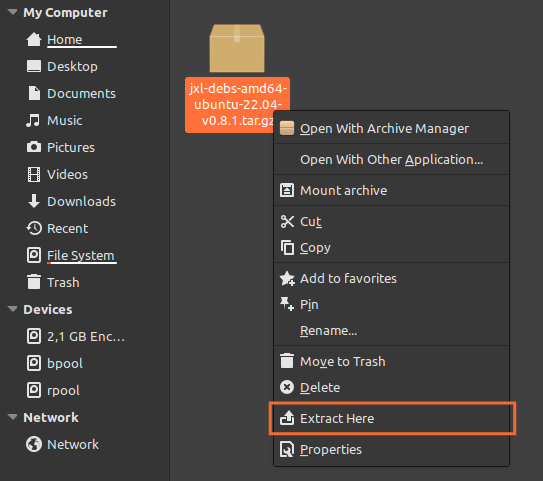Open Properties from the context menu
Screen dimensions: 543x481
click(x=392, y=449)
